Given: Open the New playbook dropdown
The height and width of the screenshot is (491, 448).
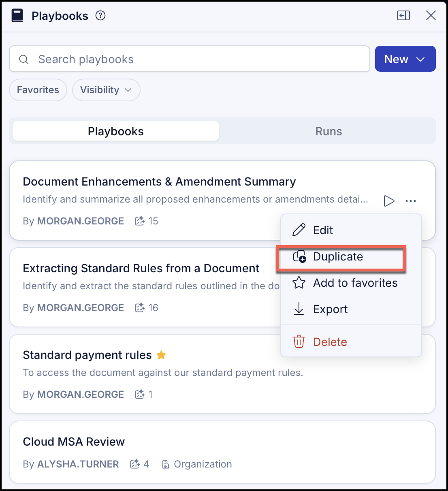Looking at the screenshot, I should tap(405, 59).
